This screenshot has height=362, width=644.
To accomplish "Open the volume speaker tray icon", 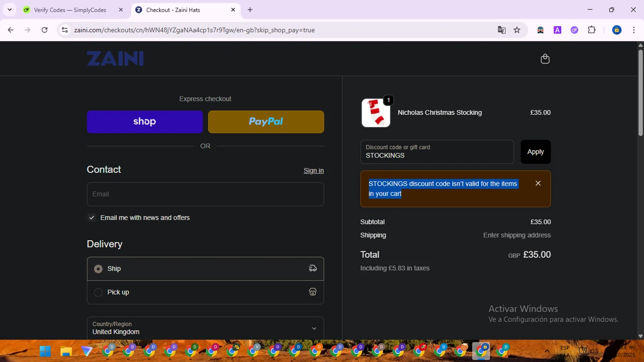I will click(594, 351).
